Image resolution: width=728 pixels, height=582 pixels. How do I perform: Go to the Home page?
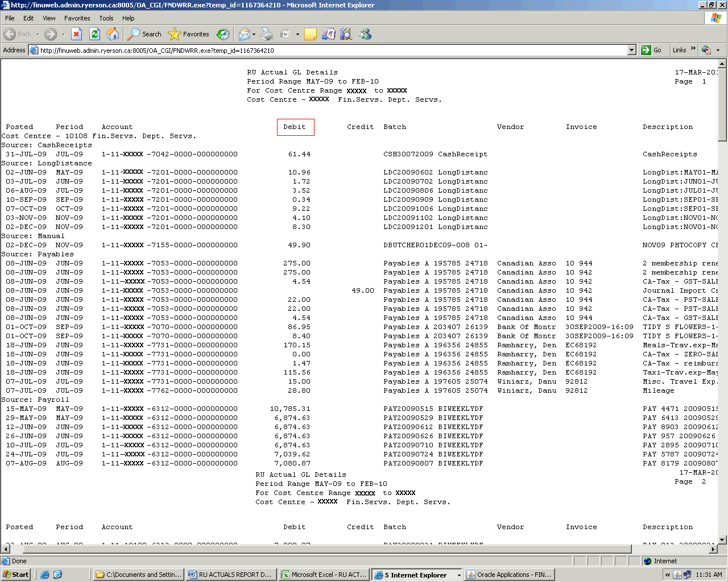tap(113, 34)
